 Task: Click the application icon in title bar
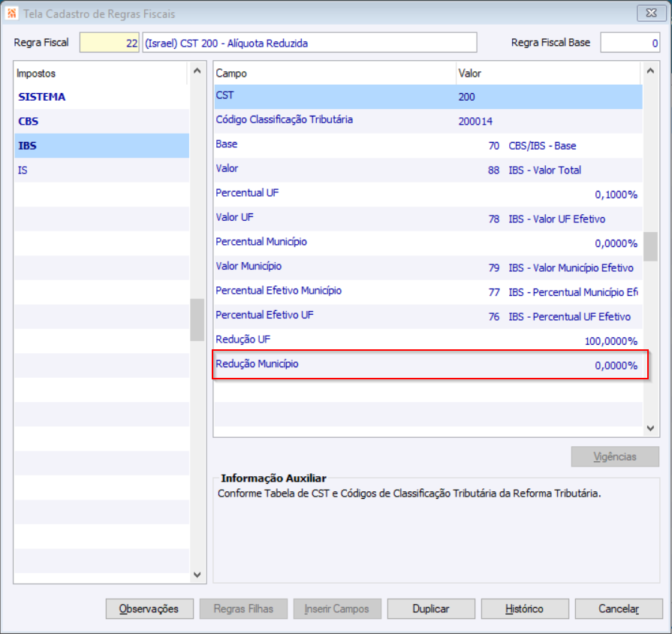11,14
